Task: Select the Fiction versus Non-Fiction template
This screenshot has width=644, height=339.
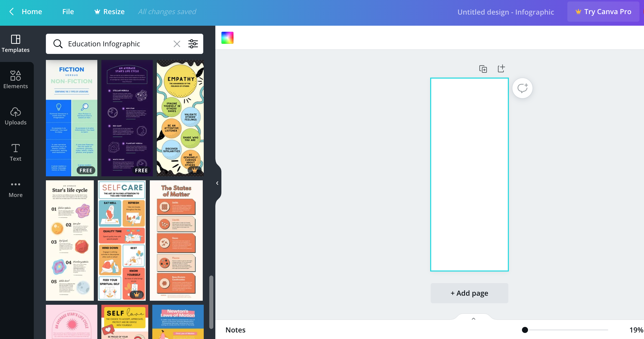Action: [71, 118]
